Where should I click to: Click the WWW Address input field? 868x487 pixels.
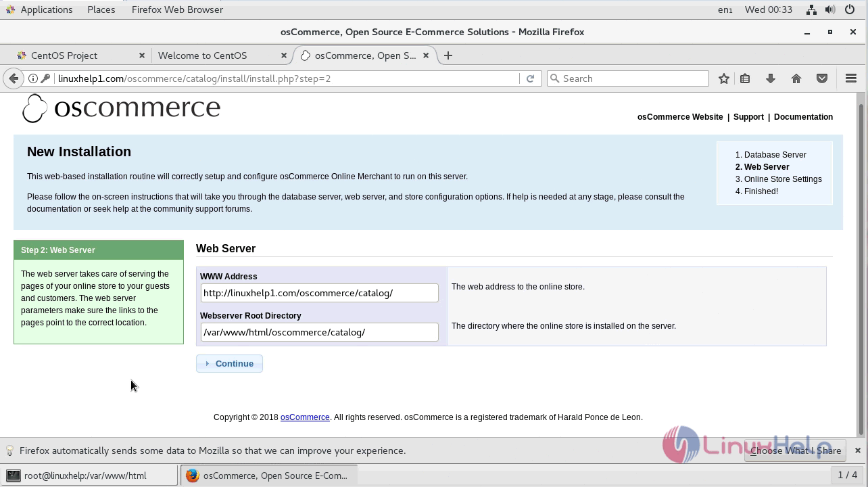click(319, 293)
